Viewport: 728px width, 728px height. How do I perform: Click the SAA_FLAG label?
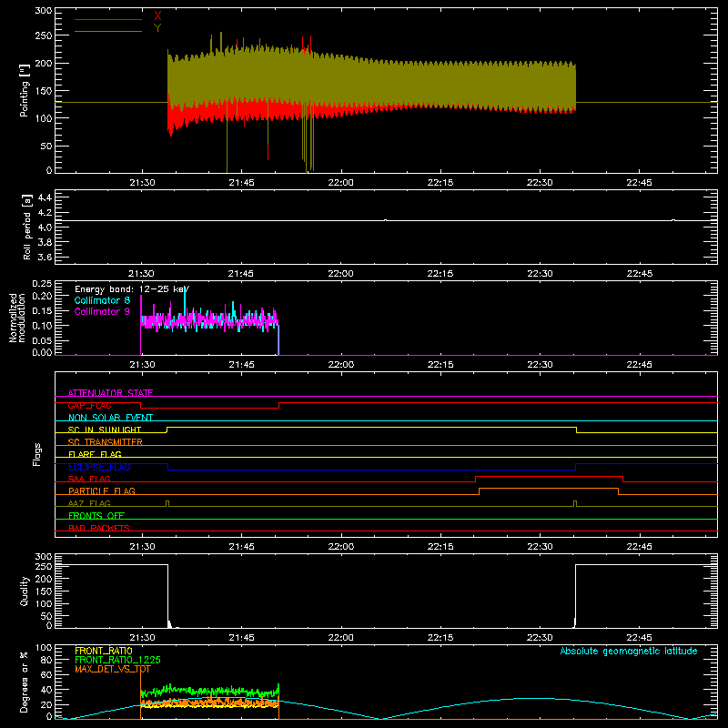(x=89, y=479)
